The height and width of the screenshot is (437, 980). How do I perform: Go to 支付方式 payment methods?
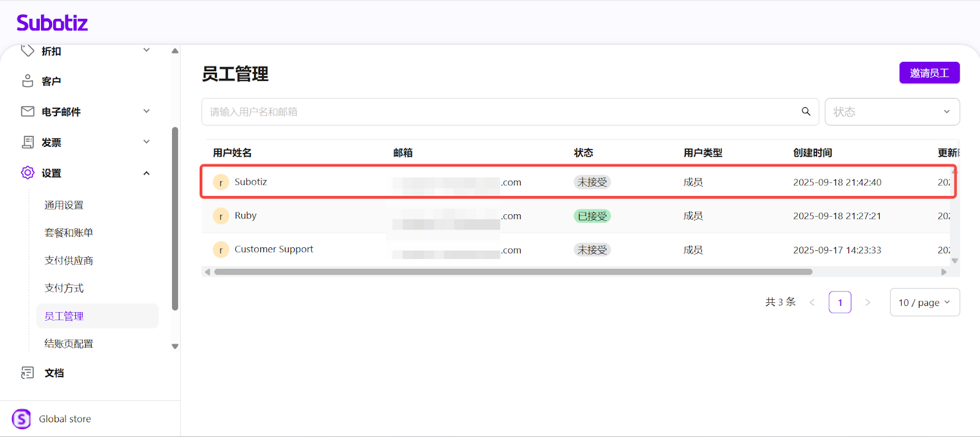pyautogui.click(x=64, y=288)
